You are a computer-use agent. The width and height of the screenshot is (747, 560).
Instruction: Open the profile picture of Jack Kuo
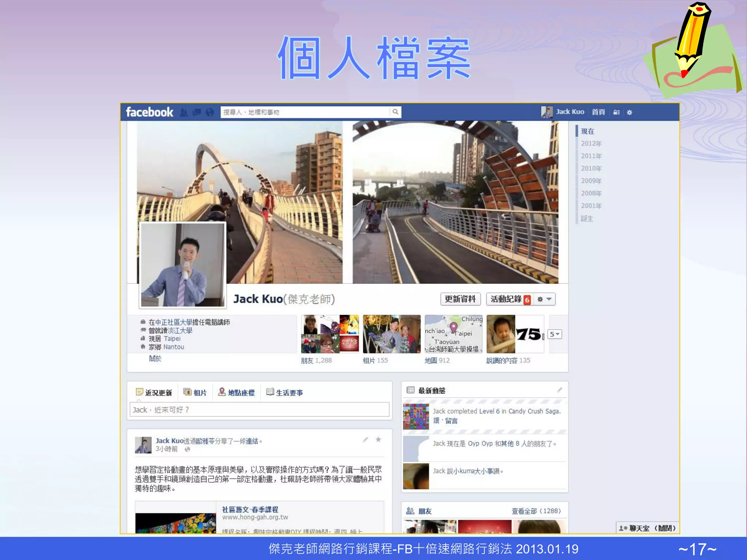[x=183, y=265]
